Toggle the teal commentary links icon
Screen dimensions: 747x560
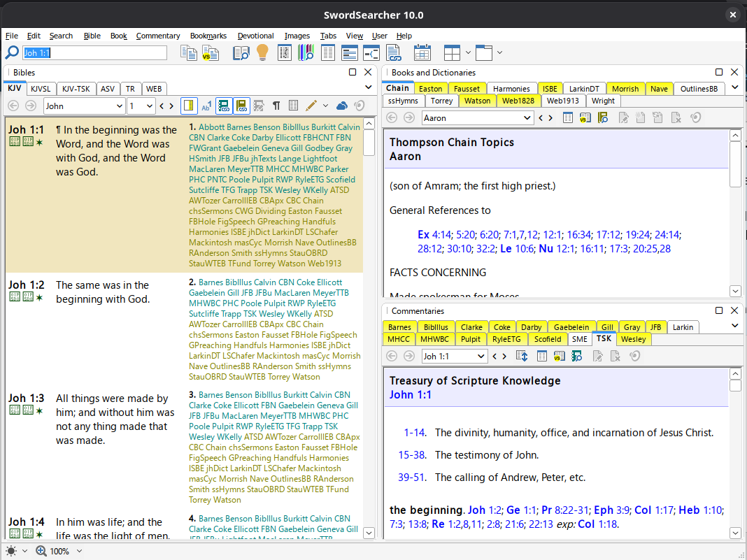click(x=224, y=106)
